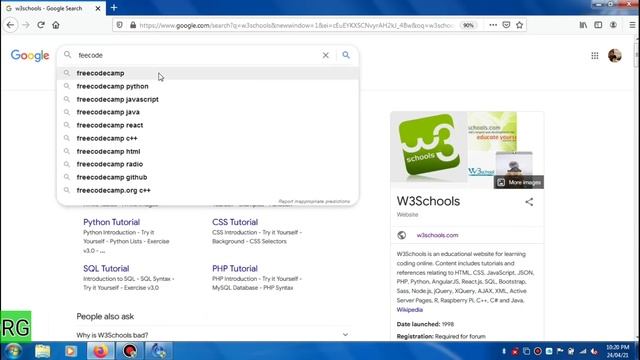640x360 pixels.
Task: Select 'freecodecamp html' suggestion
Action: point(208,151)
